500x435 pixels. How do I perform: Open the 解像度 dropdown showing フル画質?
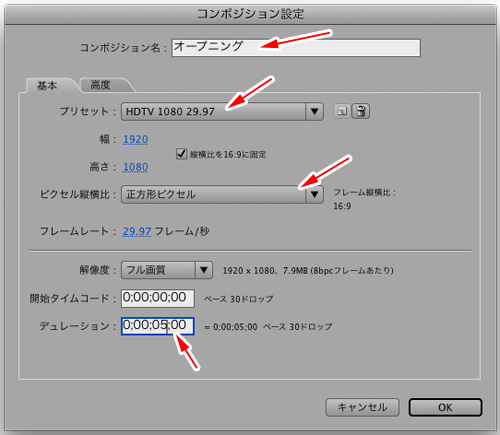coord(167,270)
